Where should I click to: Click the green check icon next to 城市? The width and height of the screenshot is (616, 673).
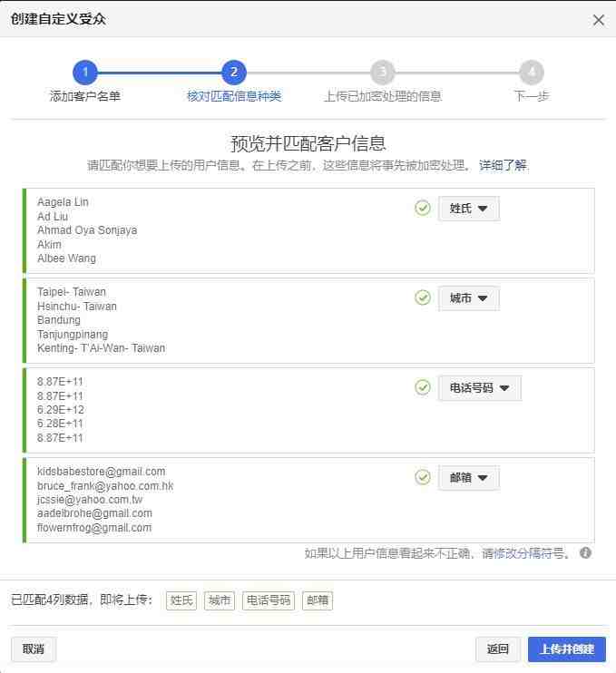(423, 297)
